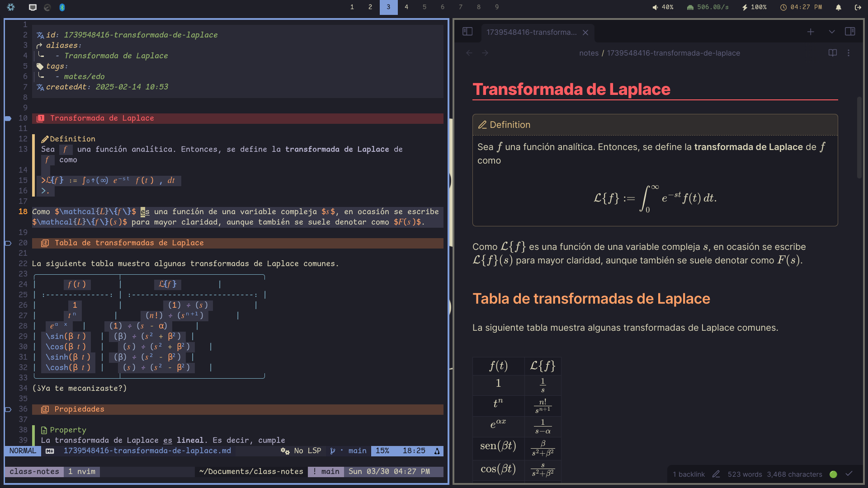Switch to workspace 5
The width and height of the screenshot is (868, 488).
point(425,7)
